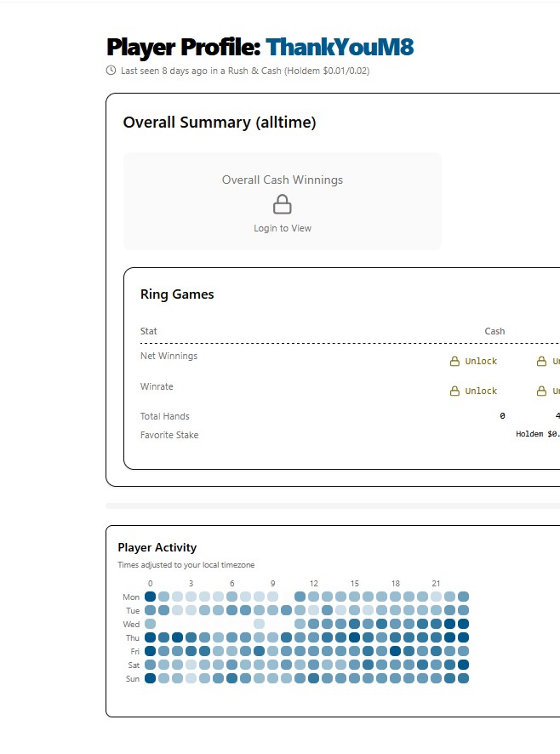Click the Stat column header
This screenshot has width=560, height=754.
tap(149, 331)
